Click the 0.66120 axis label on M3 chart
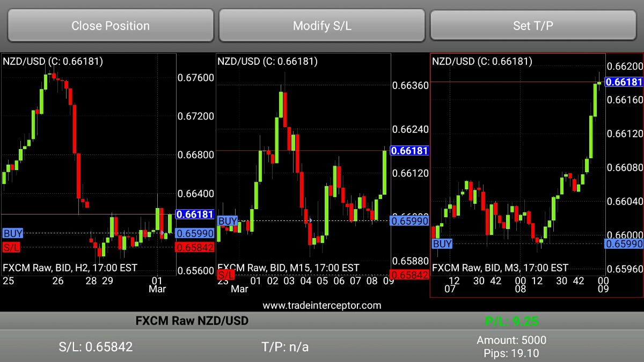This screenshot has width=644, height=362. pos(625,134)
